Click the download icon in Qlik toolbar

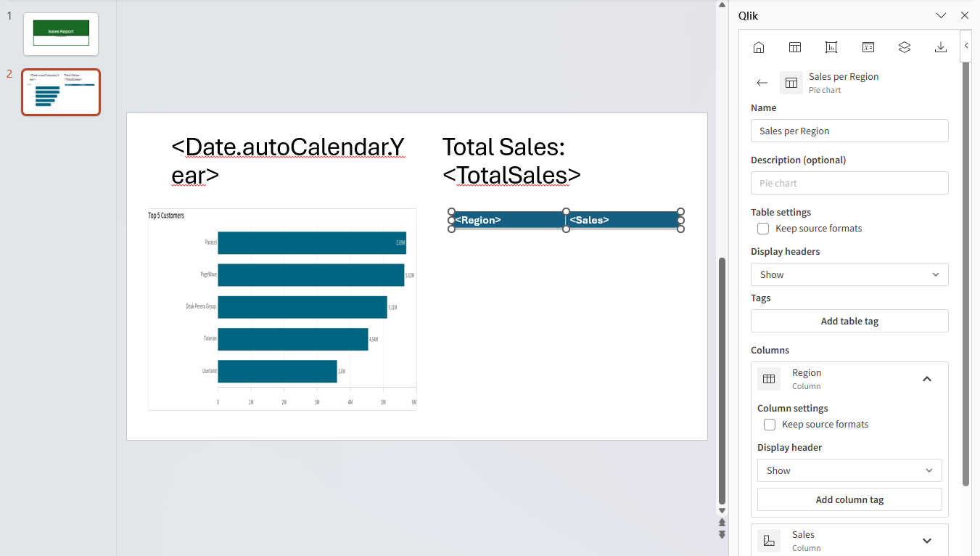(x=940, y=47)
